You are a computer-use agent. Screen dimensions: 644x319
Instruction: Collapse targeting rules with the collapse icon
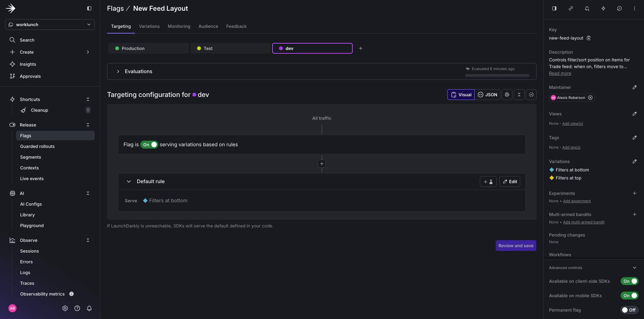click(x=519, y=95)
